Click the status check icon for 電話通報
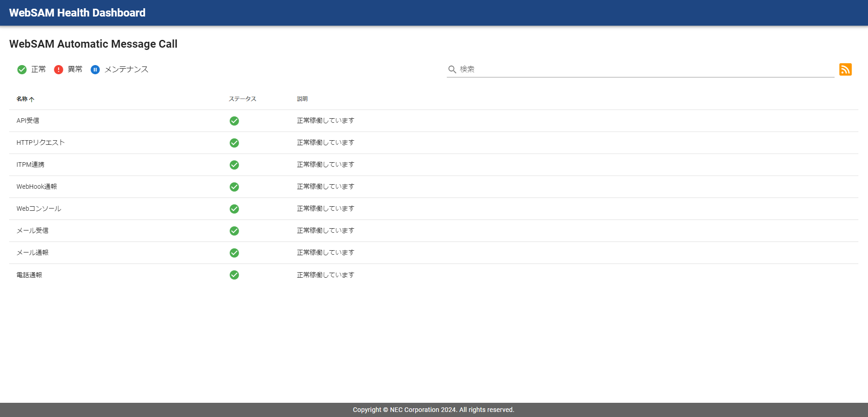This screenshot has height=417, width=868. pos(234,275)
